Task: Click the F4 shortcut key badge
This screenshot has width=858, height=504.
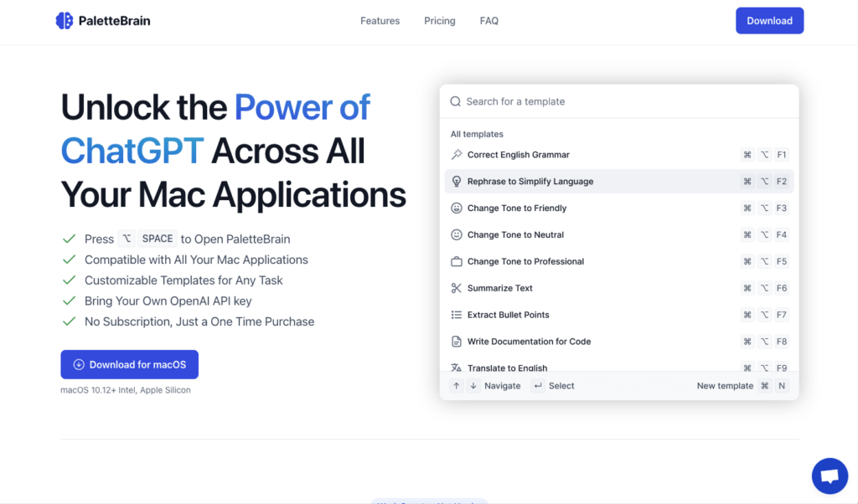Action: click(782, 235)
